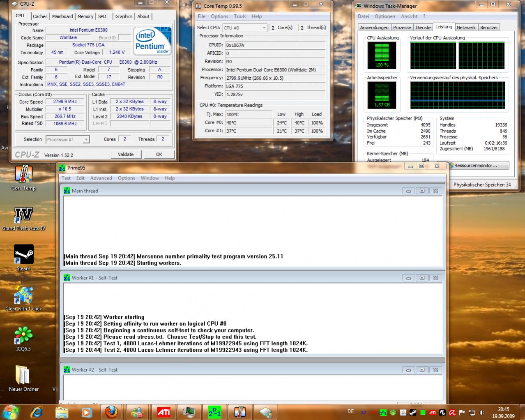Open Datei menu in Task-Manager
The height and width of the screenshot is (420, 525).
[363, 16]
